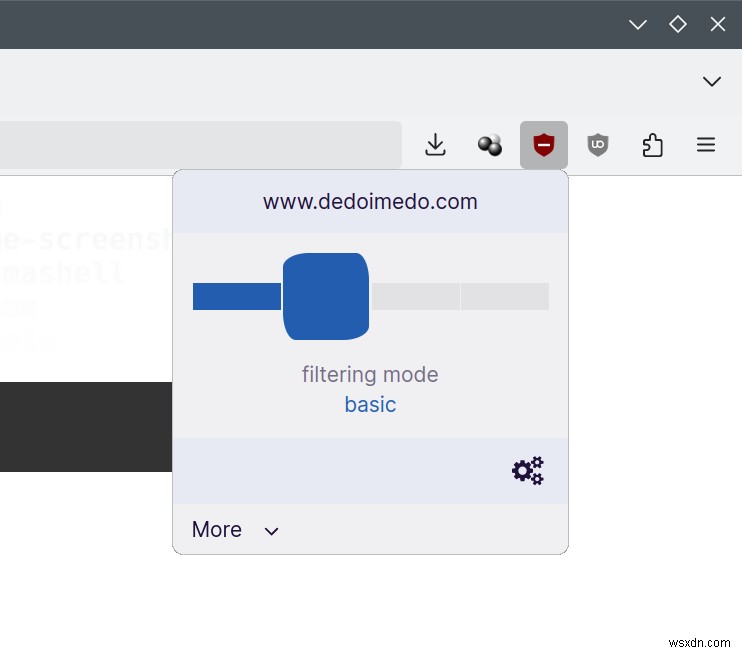Click in the browser address bar

[x=201, y=145]
